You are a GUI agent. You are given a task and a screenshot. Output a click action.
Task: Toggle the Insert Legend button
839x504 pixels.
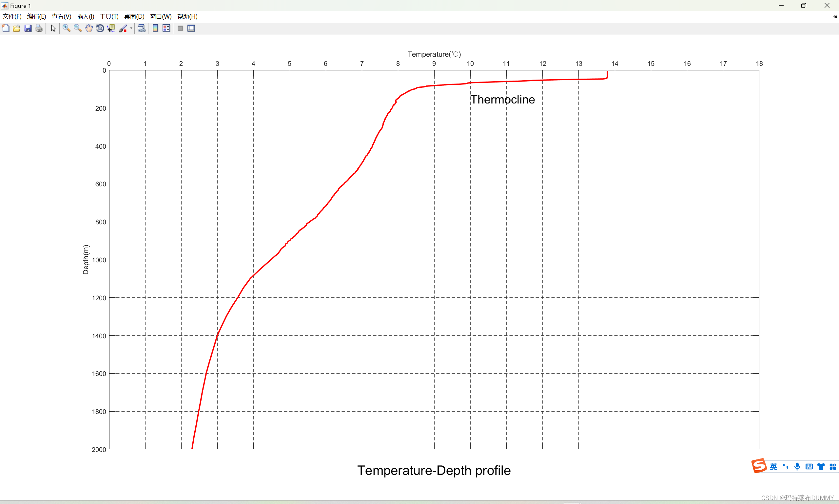coord(166,28)
